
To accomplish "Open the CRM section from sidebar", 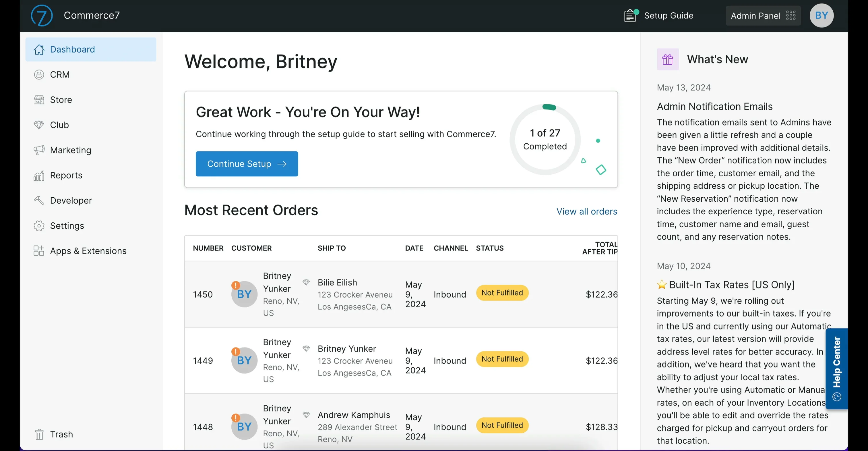I will 60,75.
